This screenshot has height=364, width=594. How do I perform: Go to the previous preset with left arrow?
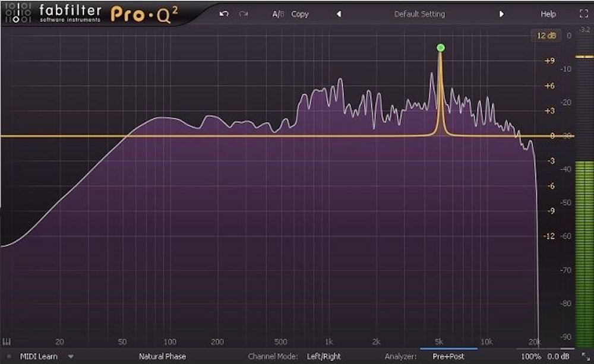coord(339,14)
